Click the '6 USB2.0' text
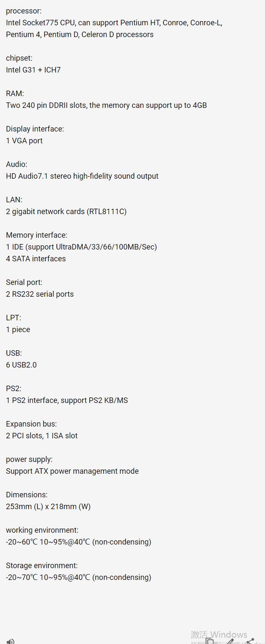 21,365
